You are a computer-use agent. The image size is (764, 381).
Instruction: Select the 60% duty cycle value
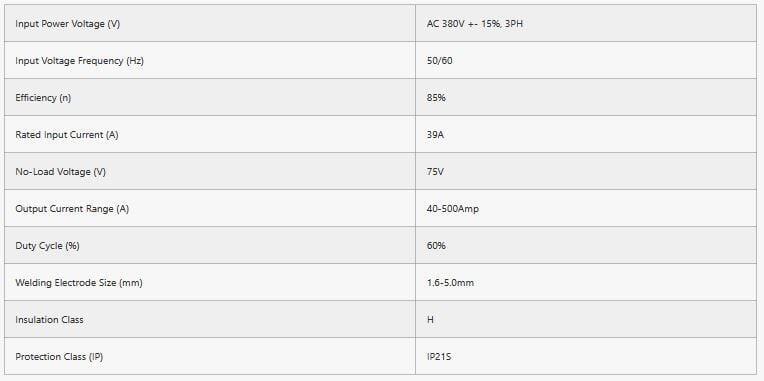coord(436,246)
